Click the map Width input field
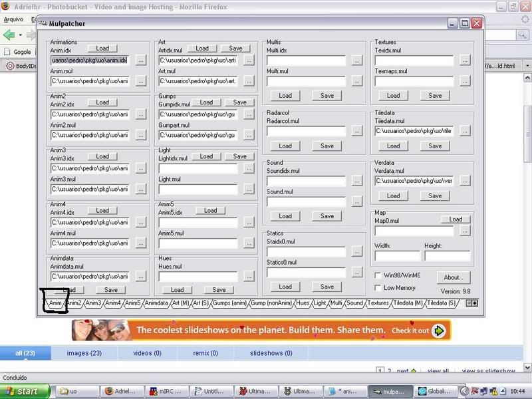Image resolution: width=532 pixels, height=399 pixels. click(397, 256)
